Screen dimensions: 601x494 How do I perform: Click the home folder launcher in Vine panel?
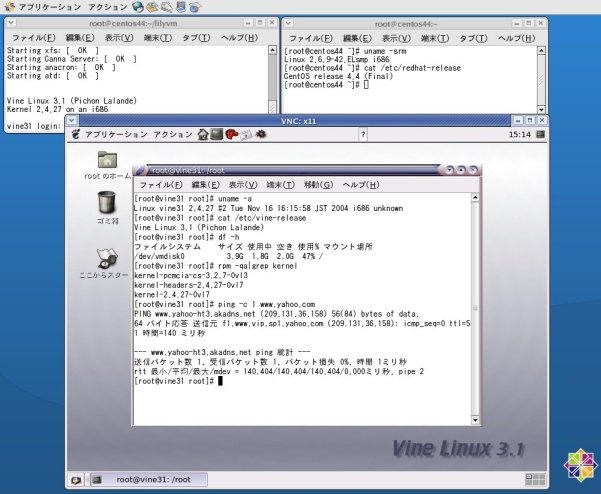coord(203,134)
